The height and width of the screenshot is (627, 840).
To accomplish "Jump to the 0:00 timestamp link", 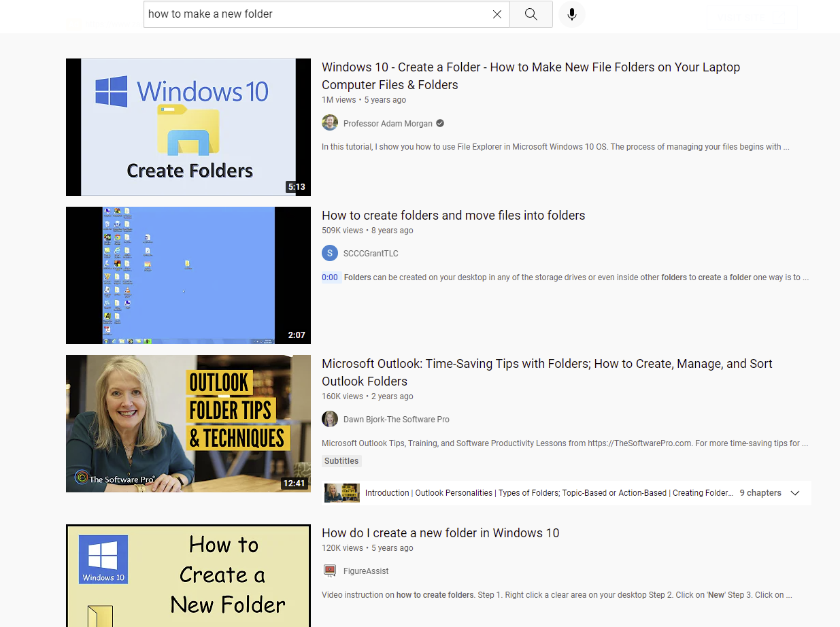I will coord(330,277).
